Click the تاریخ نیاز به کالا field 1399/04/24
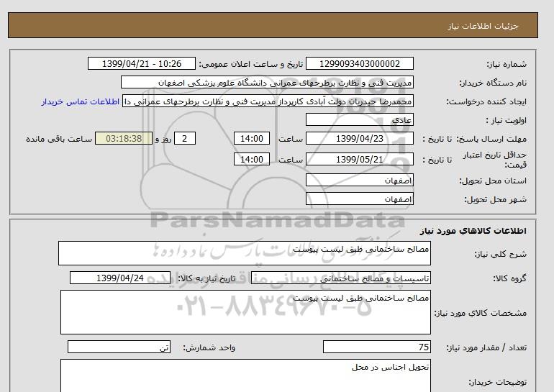 [x=120, y=278]
